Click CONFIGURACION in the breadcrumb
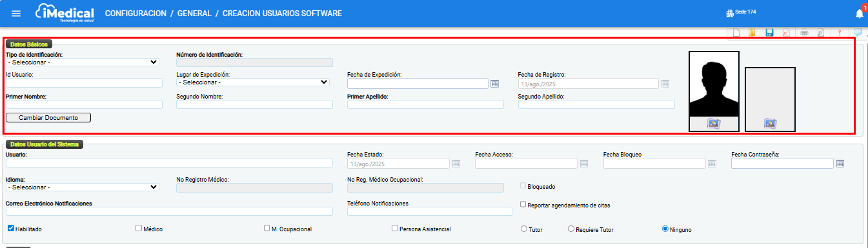868x248 pixels. coord(136,14)
